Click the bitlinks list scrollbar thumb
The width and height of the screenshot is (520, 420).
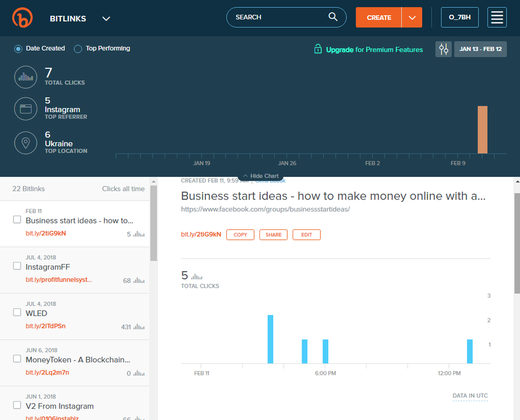click(153, 223)
